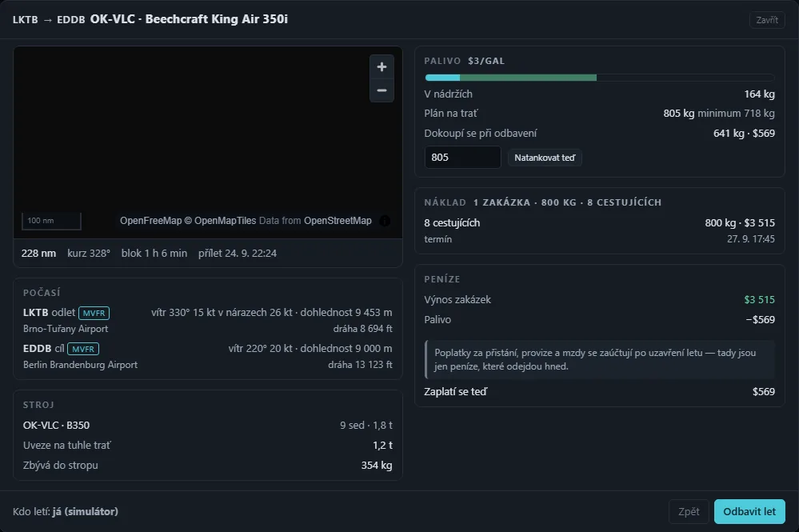Select the '−$569' fuel cost value

(x=761, y=320)
